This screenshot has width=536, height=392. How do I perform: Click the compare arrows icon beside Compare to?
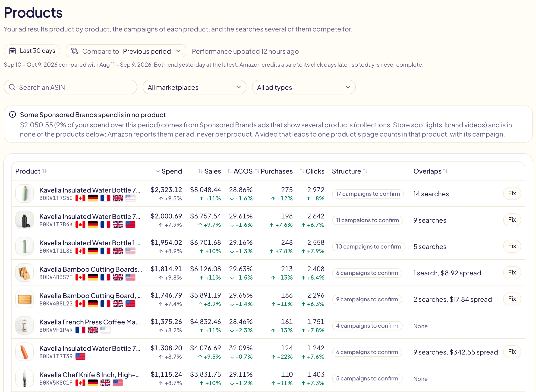(75, 51)
